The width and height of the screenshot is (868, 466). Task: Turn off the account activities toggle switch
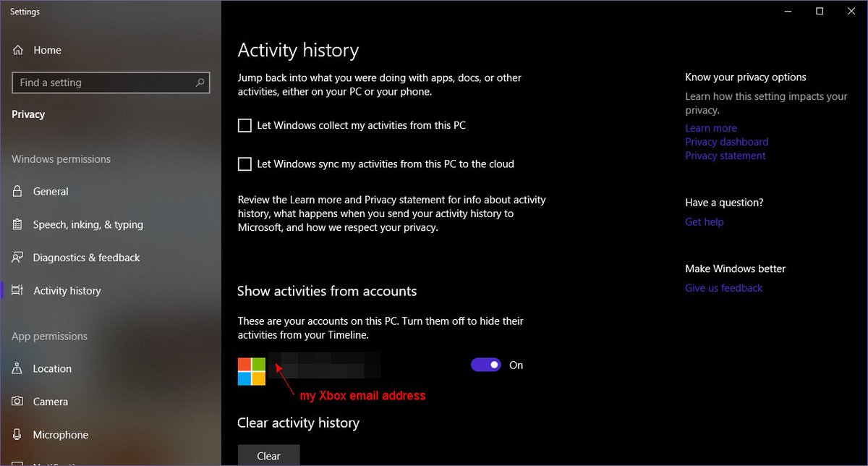point(486,365)
